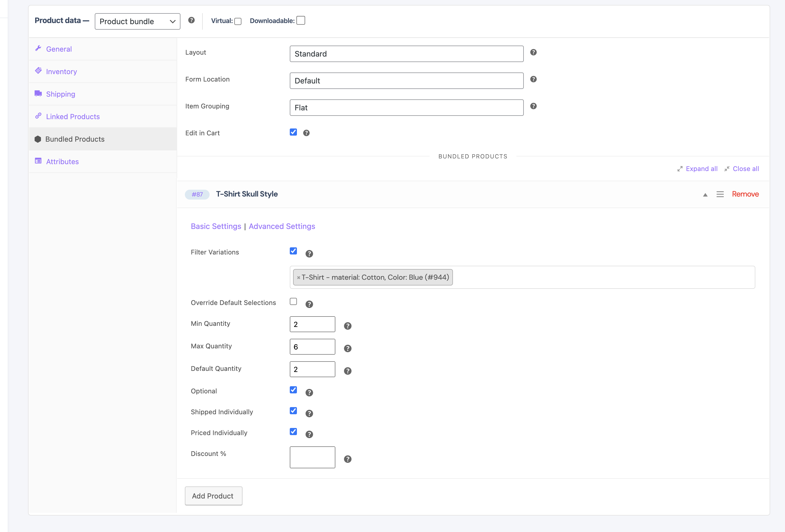Collapse the T-Shirt Skull Style item
The width and height of the screenshot is (785, 532).
(705, 195)
